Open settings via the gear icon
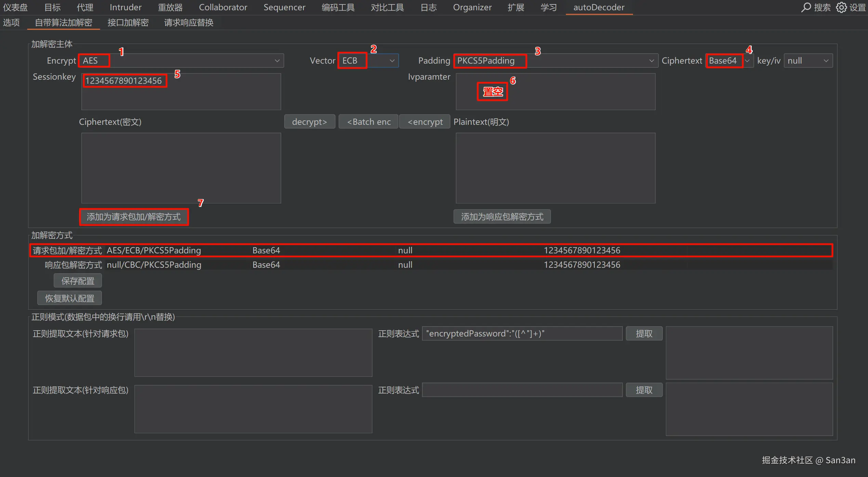The width and height of the screenshot is (868, 477). [x=841, y=7]
